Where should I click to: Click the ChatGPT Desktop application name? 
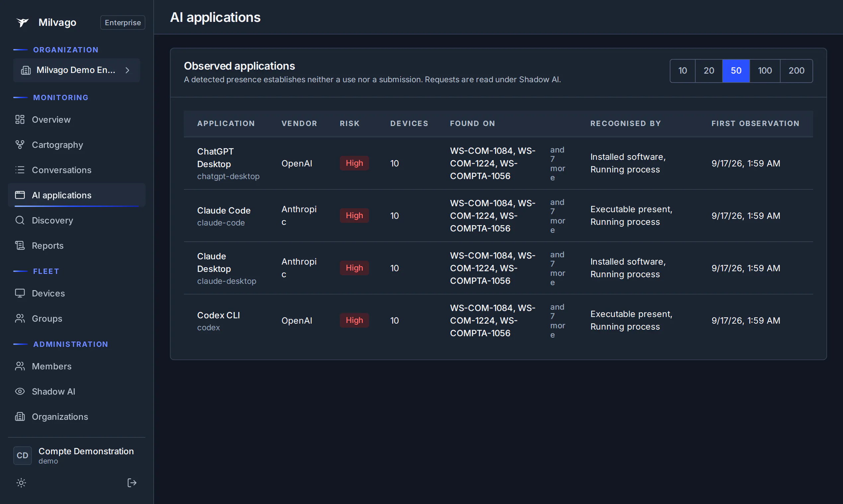point(215,157)
